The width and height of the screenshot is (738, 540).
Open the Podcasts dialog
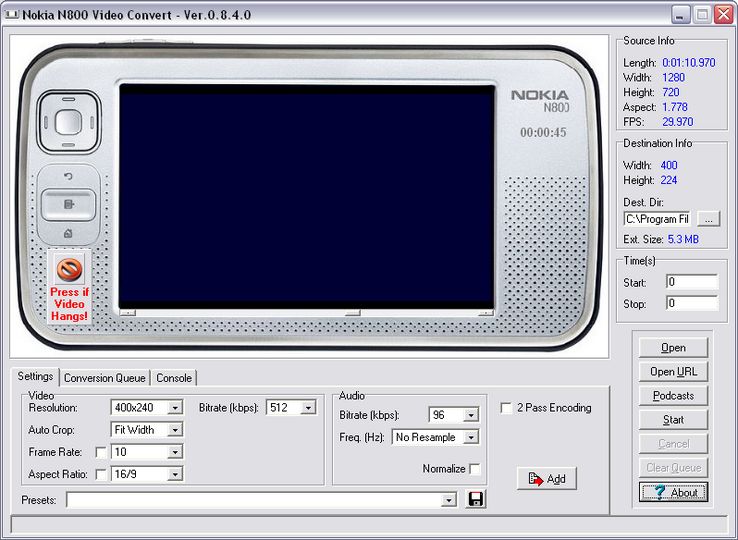click(x=673, y=396)
